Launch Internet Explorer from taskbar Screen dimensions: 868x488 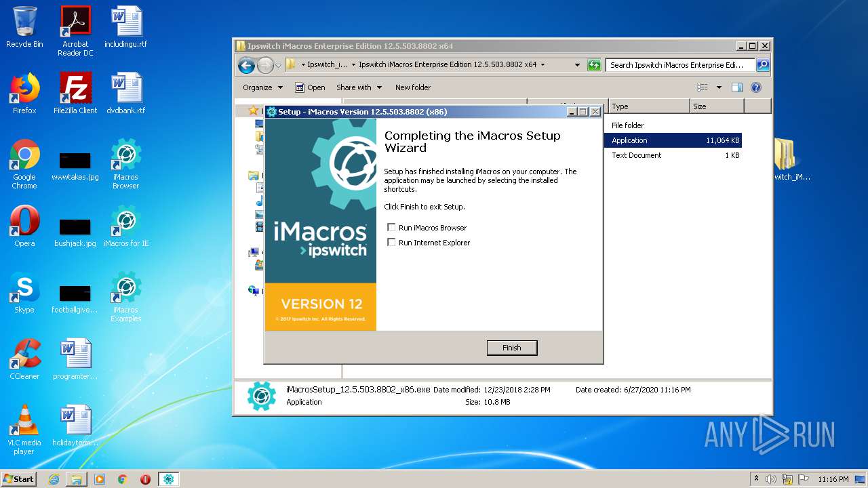click(54, 479)
